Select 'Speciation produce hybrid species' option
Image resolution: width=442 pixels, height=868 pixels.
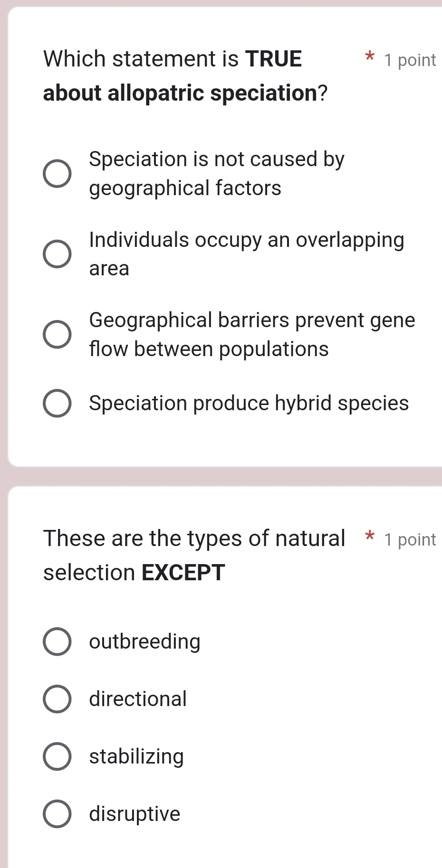pyautogui.click(x=57, y=403)
